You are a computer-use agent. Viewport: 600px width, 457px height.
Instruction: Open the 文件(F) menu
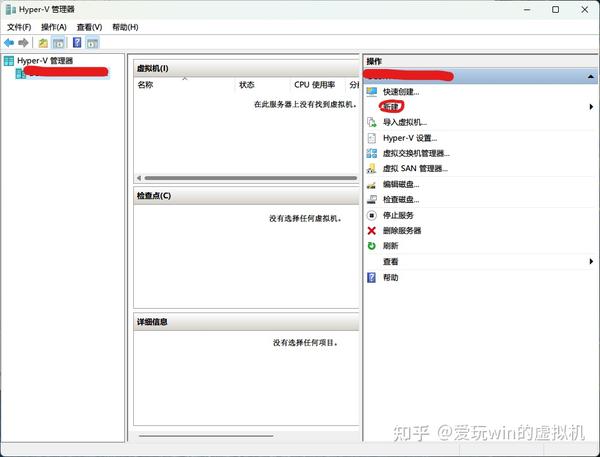pyautogui.click(x=19, y=27)
